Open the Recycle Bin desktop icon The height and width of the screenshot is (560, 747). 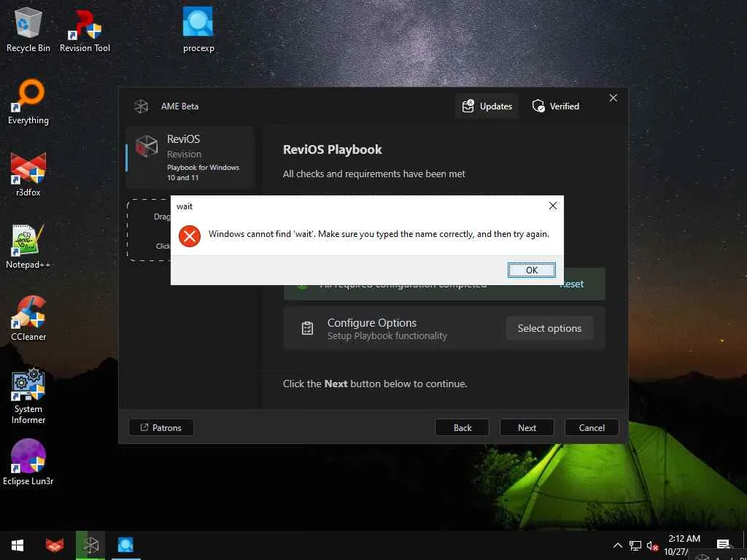[28, 29]
